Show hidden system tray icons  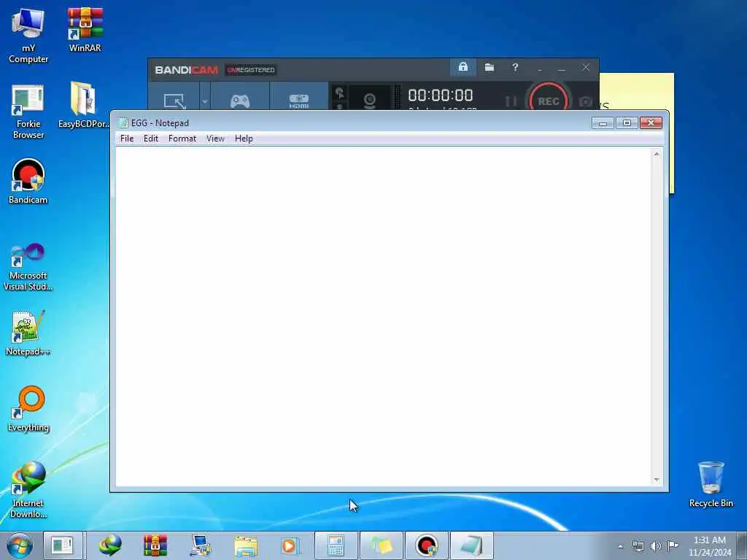(x=620, y=546)
